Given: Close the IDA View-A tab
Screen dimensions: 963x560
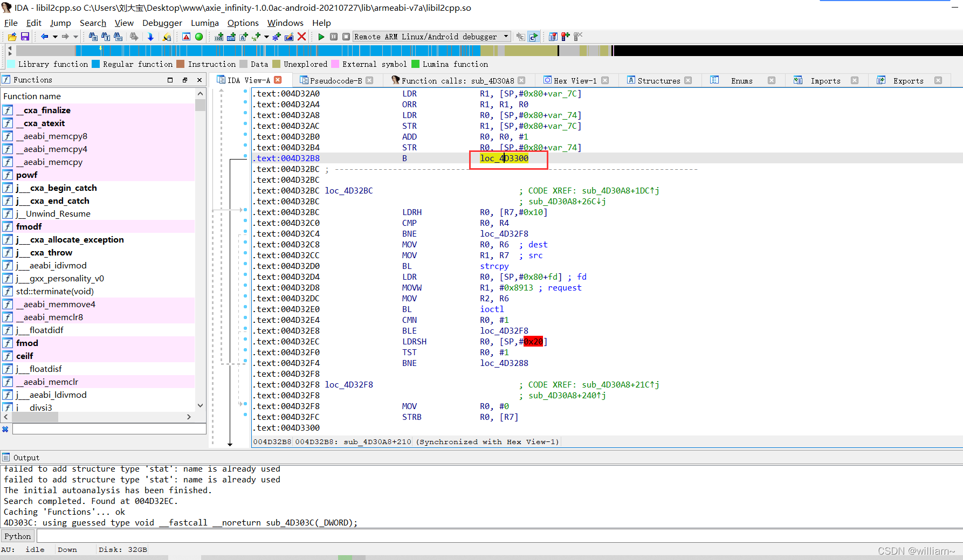Looking at the screenshot, I should [x=278, y=80].
